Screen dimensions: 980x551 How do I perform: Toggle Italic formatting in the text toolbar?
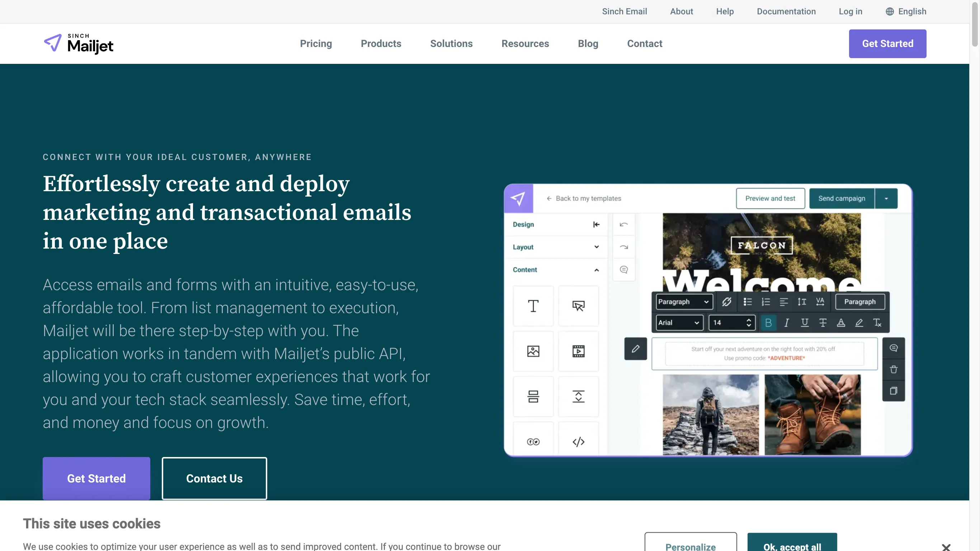pyautogui.click(x=786, y=323)
